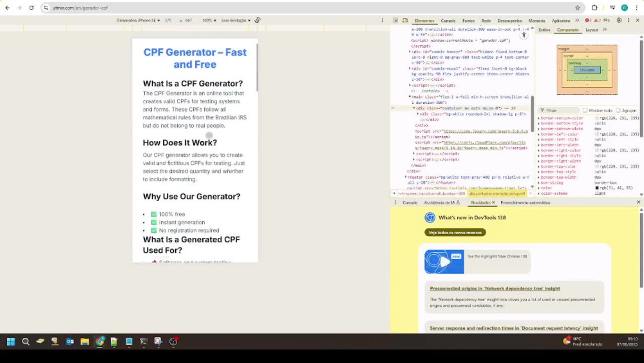Switch to the Rede panel tab
Viewport: 644px width, 363px height.
(486, 21)
